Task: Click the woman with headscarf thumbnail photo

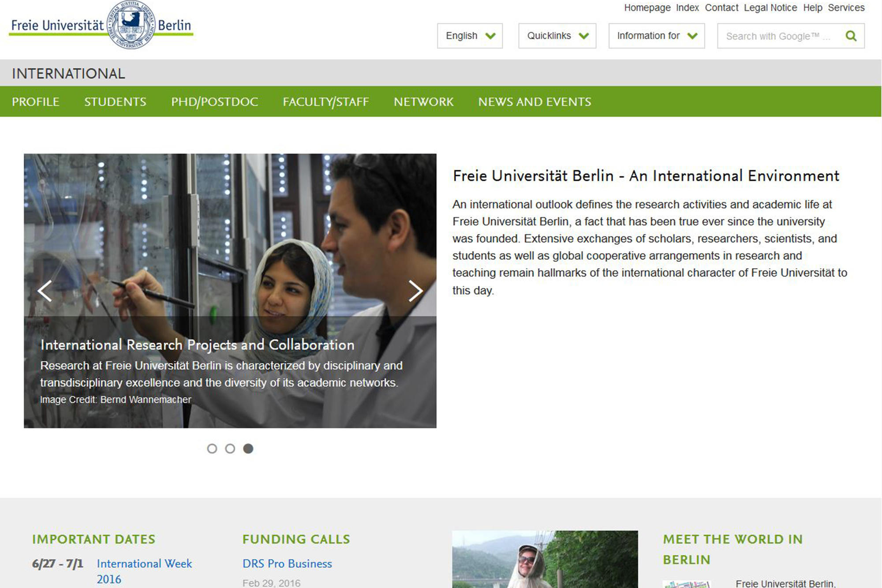Action: 545,559
